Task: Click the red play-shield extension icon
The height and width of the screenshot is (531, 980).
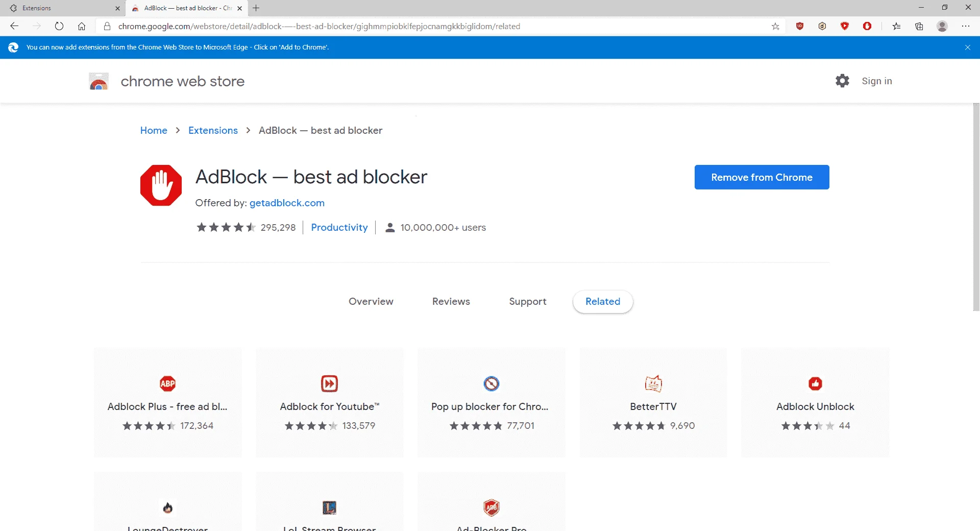Action: point(845,26)
